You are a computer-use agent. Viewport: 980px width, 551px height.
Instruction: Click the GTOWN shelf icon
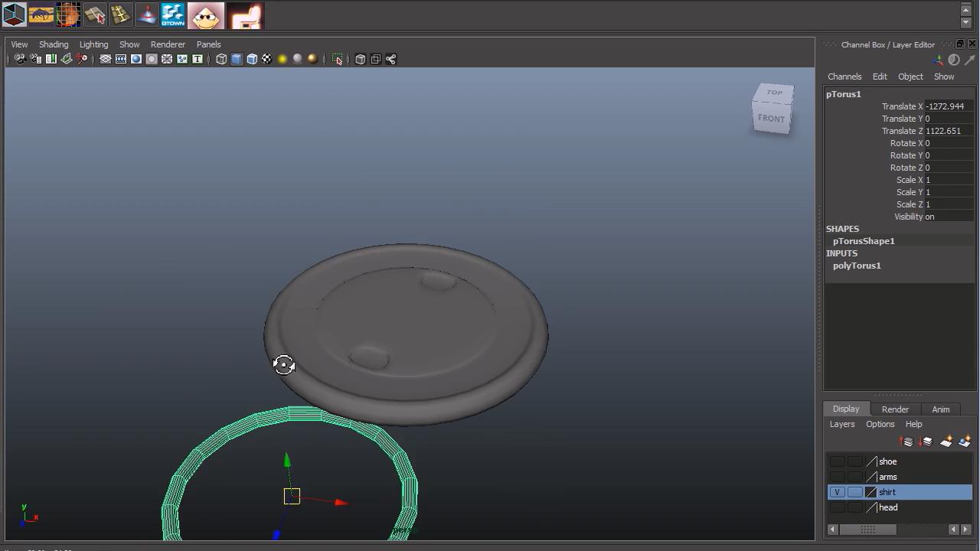pyautogui.click(x=172, y=15)
